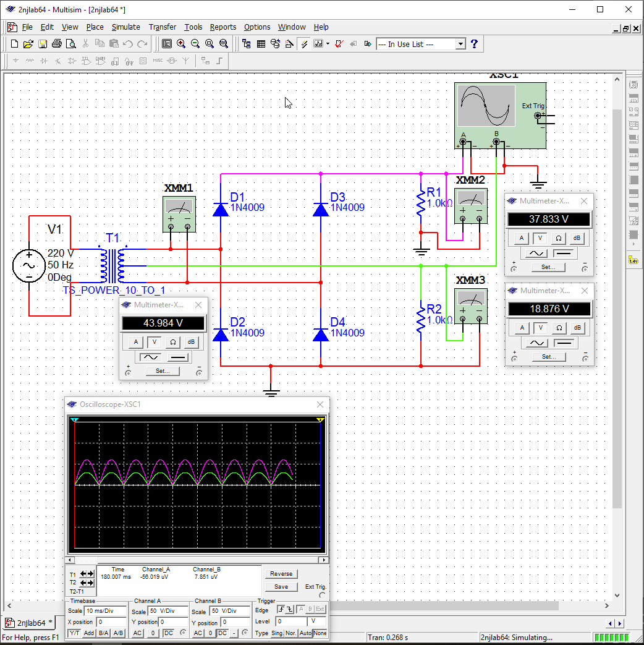Viewport: 644px width, 645px height.
Task: Click the XSC1 oscilloscope instrument in schematic
Action: [x=500, y=116]
